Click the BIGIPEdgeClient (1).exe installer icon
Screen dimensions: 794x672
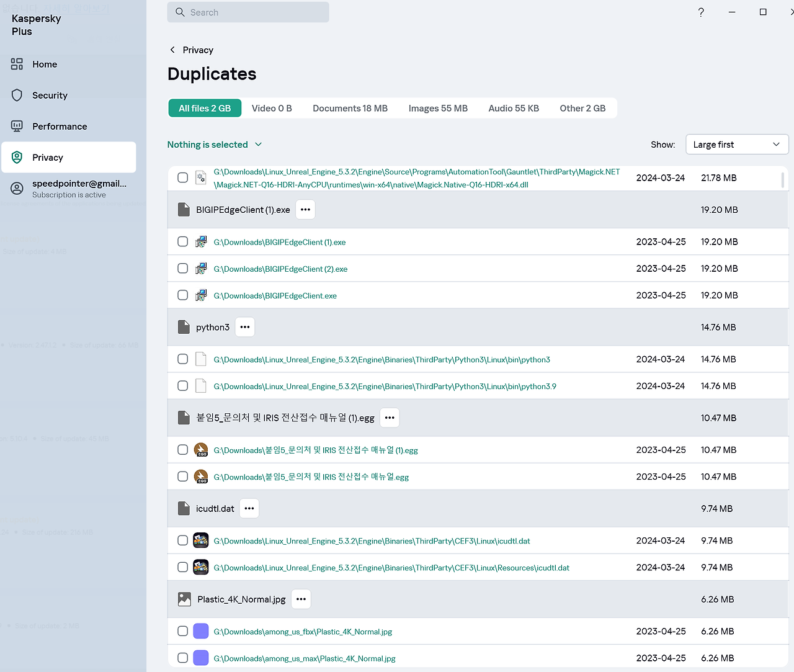click(x=201, y=242)
